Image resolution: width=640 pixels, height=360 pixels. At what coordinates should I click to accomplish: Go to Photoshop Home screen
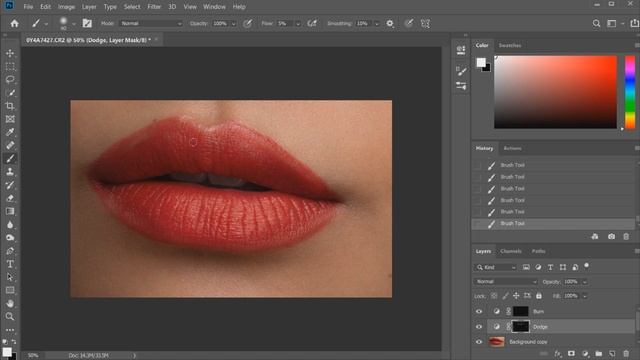(15, 23)
